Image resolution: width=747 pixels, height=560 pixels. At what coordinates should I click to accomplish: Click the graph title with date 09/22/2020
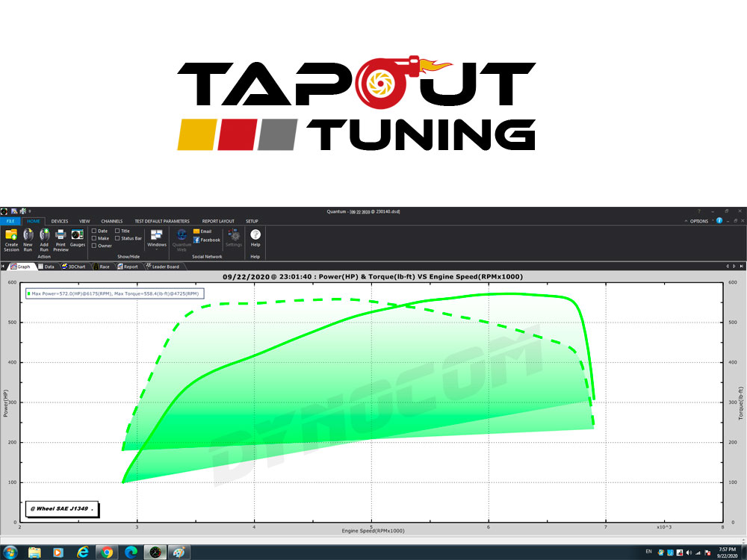coord(373,277)
